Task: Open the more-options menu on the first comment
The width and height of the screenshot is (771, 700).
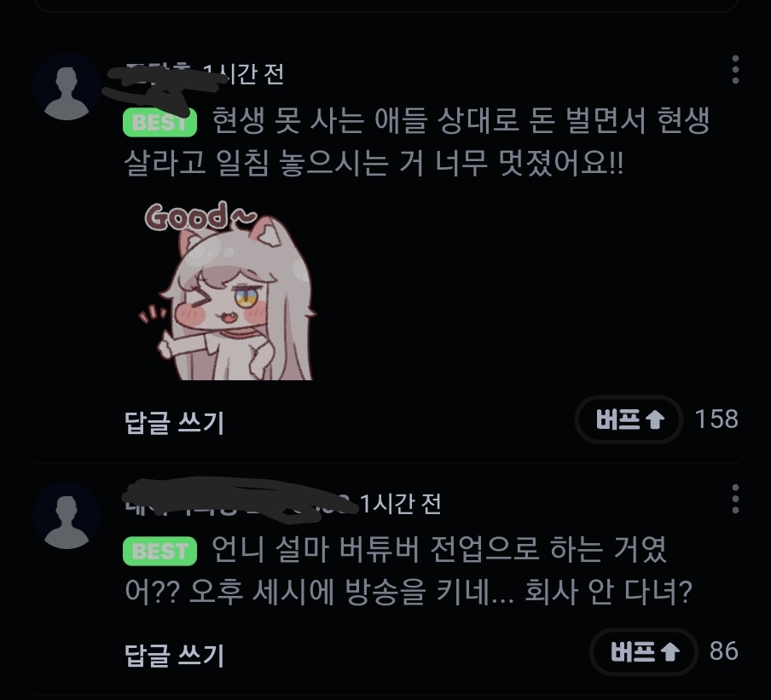Action: [x=735, y=70]
